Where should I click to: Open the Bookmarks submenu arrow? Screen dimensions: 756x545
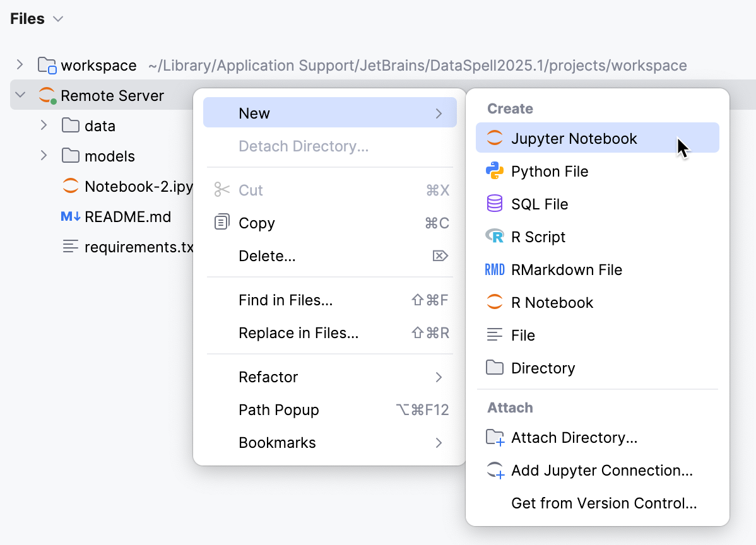(x=439, y=442)
